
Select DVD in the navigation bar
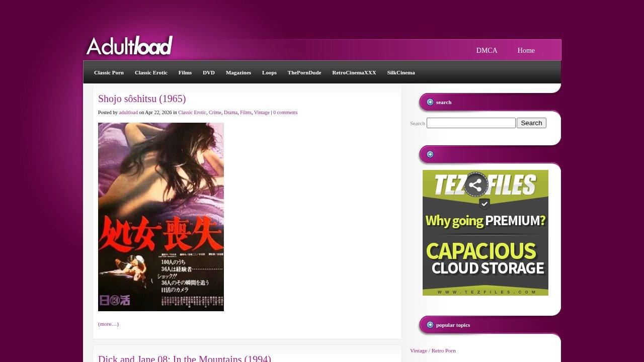[x=209, y=72]
